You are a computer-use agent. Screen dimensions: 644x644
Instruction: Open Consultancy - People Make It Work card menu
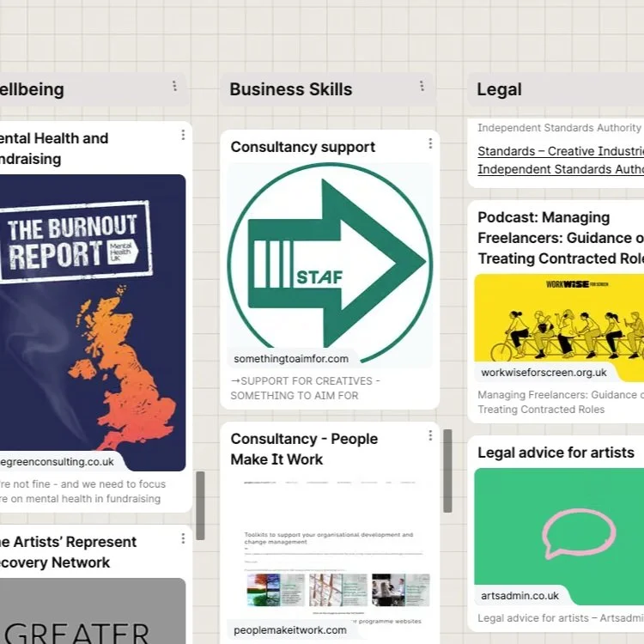pos(430,435)
